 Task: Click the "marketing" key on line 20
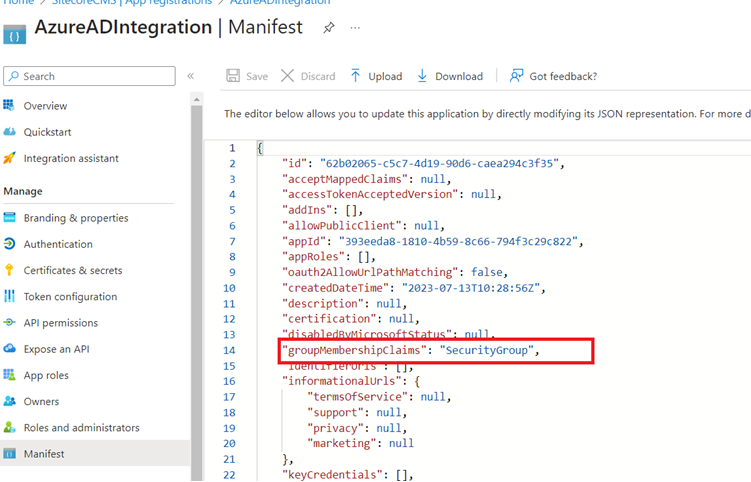(341, 443)
